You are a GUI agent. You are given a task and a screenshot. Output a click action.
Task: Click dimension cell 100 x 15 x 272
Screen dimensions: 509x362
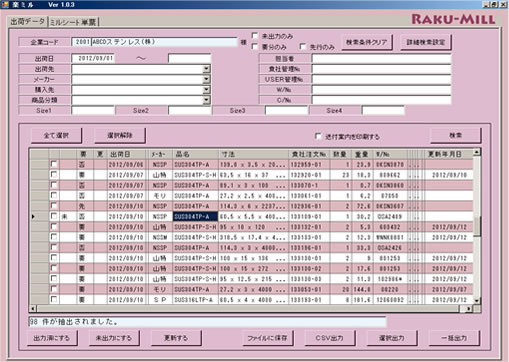(x=253, y=268)
